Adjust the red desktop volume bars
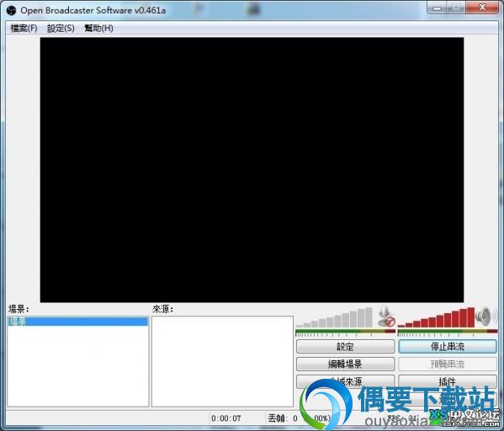This screenshot has height=431, width=504. (x=436, y=317)
